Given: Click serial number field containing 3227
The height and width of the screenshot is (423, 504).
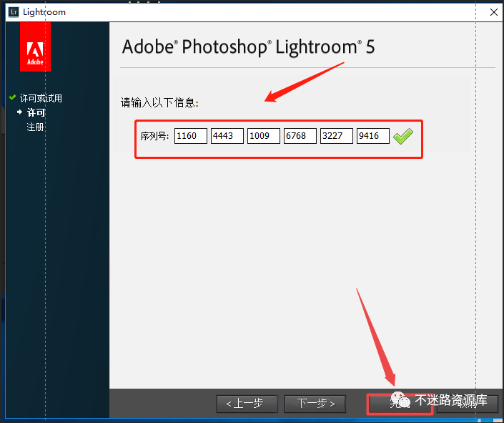Looking at the screenshot, I should (337, 136).
